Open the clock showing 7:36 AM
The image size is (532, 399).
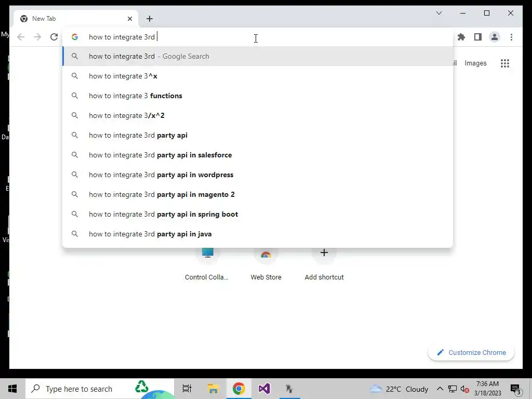487,389
